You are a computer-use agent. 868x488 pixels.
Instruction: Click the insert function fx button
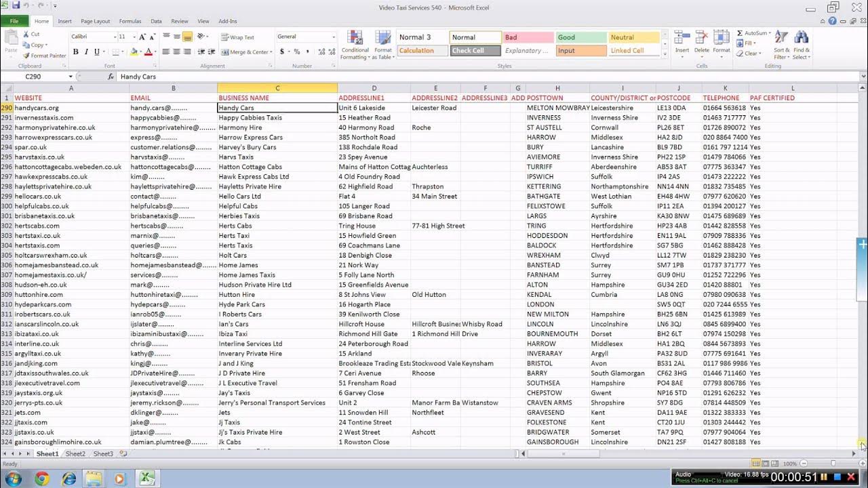pyautogui.click(x=111, y=77)
